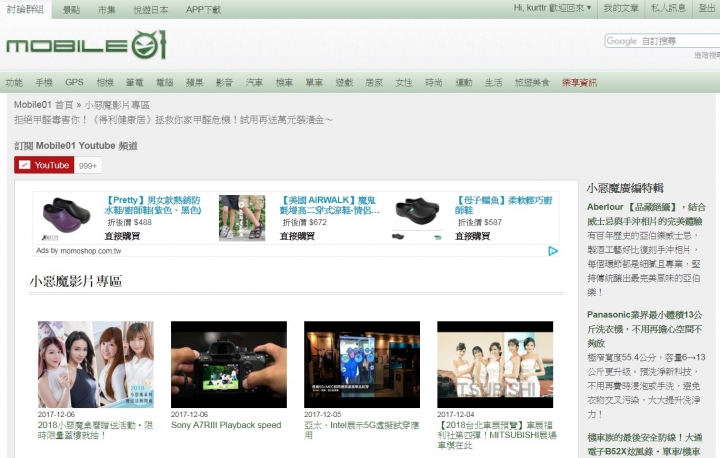Viewport: 720px width, 458px height.
Task: Open the 電腦 category menu
Action: coord(164,83)
